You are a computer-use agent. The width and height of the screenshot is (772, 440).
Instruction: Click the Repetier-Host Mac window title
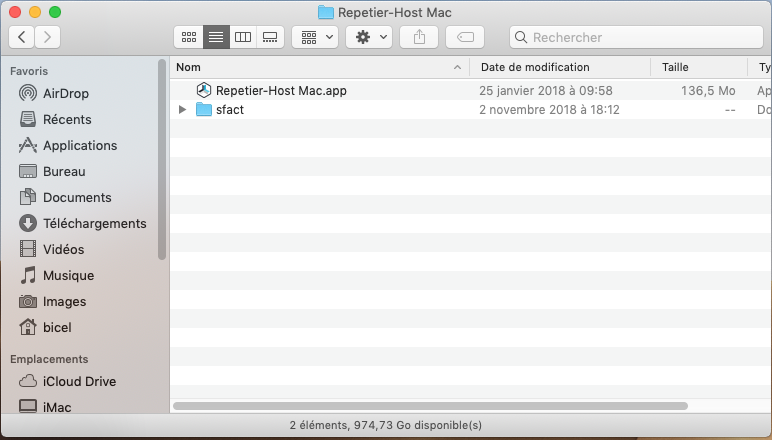point(394,12)
